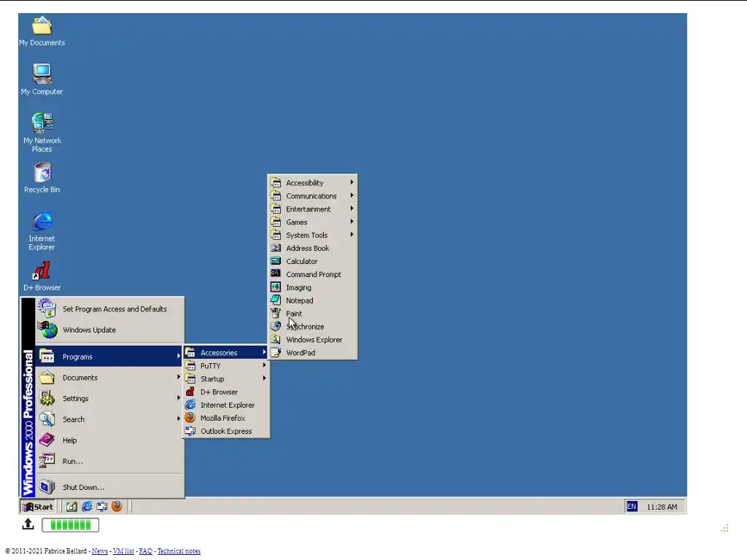The height and width of the screenshot is (560, 747).
Task: Open the Recycle Bin icon
Action: coord(42,177)
